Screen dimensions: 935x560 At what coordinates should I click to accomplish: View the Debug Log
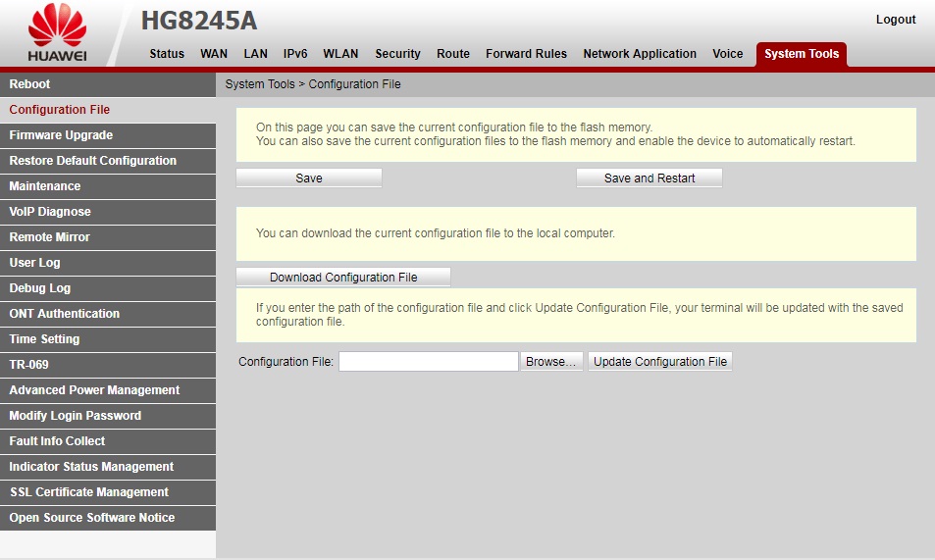click(x=108, y=288)
